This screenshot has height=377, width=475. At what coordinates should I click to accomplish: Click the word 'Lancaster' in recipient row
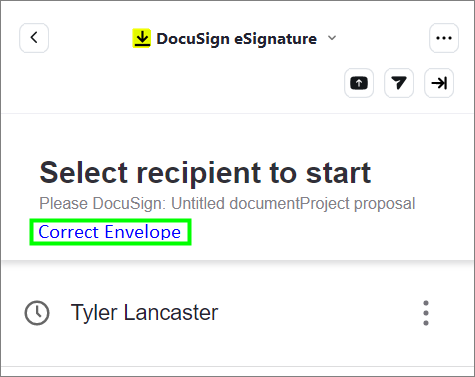pyautogui.click(x=171, y=313)
